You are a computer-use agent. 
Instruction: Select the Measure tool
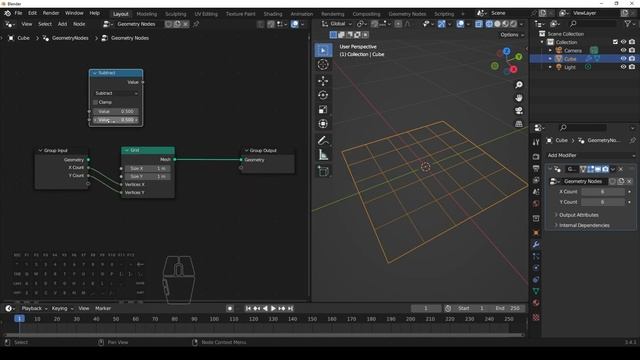(323, 155)
